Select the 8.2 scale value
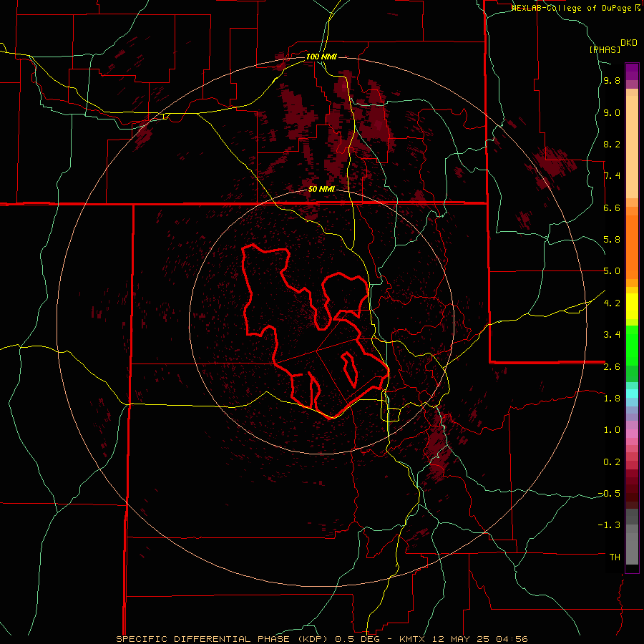Viewport: 644px width, 644px height. [x=612, y=145]
